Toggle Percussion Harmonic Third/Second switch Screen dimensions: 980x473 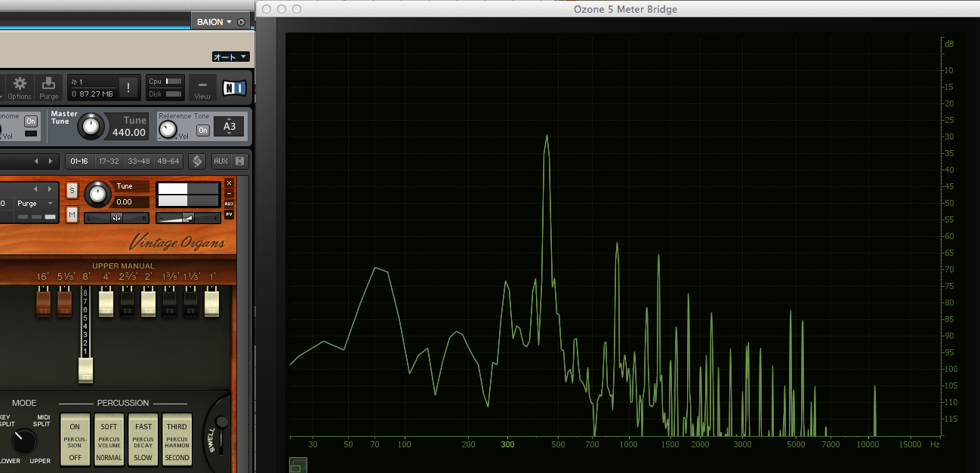click(177, 439)
